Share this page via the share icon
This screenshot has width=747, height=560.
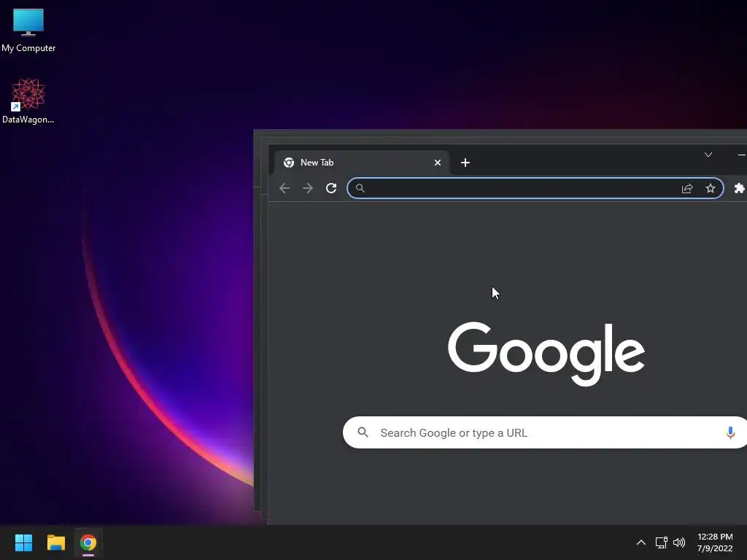click(x=687, y=188)
